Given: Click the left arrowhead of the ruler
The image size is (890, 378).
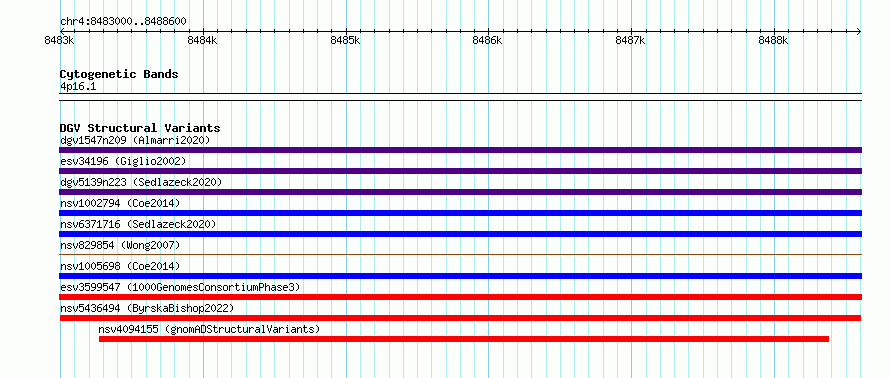Looking at the screenshot, I should click(62, 31).
